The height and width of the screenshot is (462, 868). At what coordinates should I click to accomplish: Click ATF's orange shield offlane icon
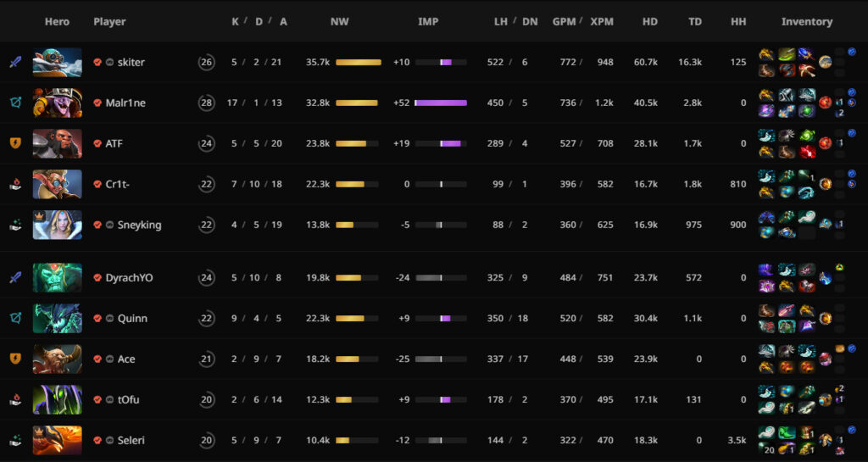[x=14, y=143]
